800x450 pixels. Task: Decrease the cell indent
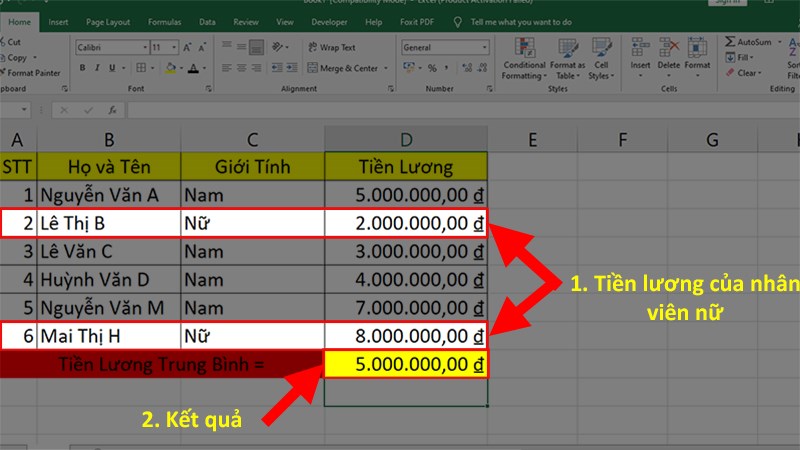pyautogui.click(x=277, y=68)
